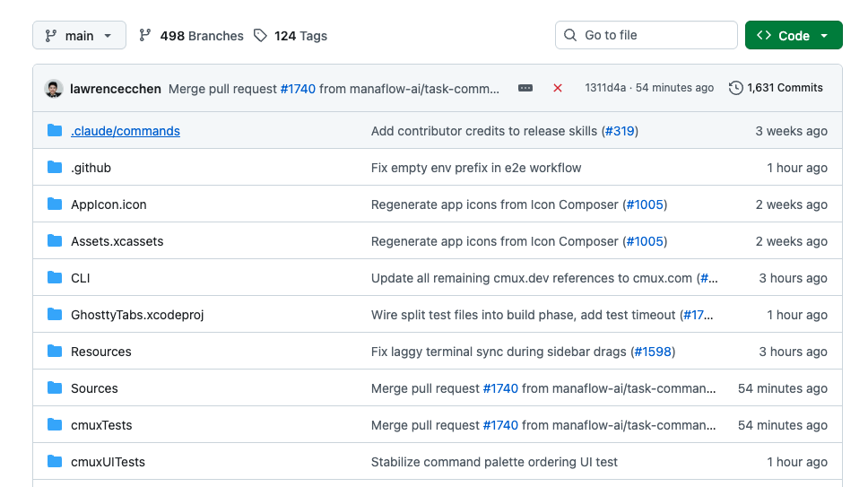Click the folder icon for Assets.xcassets
The width and height of the screenshot is (868, 487).
tap(55, 240)
